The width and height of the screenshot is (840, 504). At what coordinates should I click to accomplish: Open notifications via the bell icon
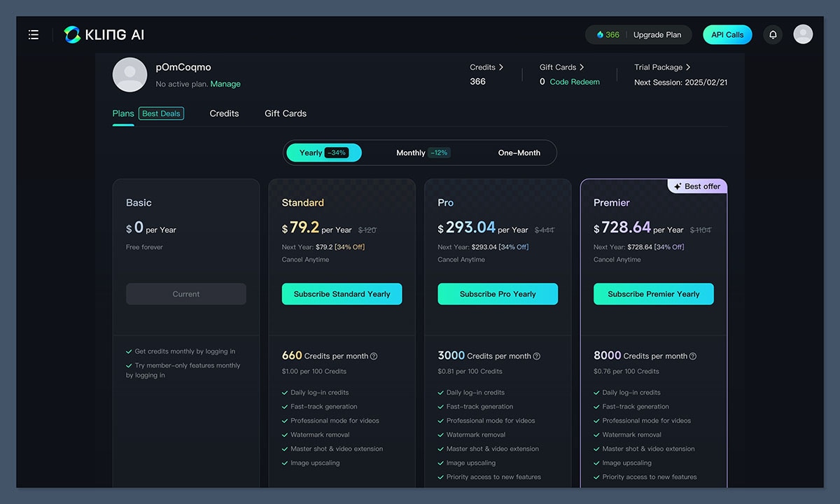click(772, 34)
